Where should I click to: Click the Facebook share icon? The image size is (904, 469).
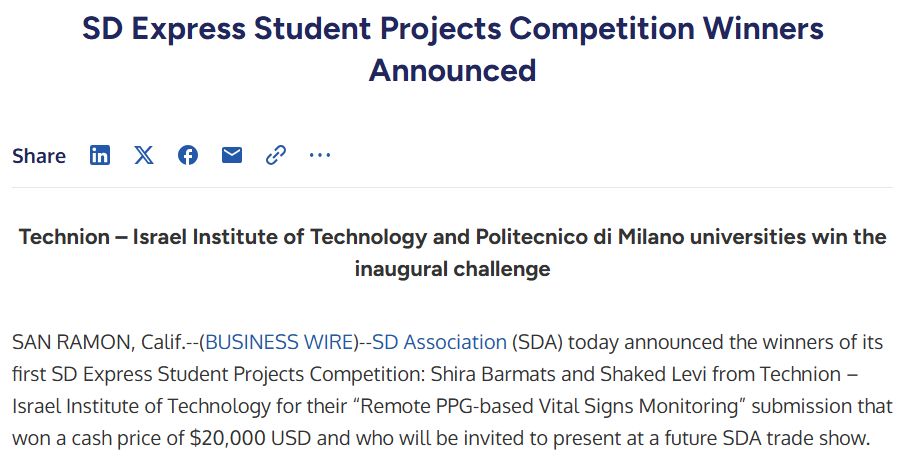188,155
